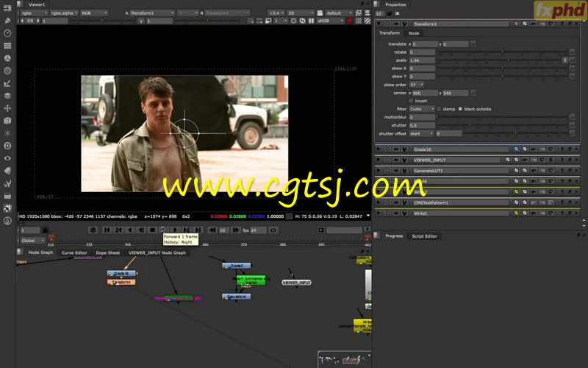Image resolution: width=588 pixels, height=368 pixels.
Task: Uncheck the black outside checkbox
Action: point(460,109)
